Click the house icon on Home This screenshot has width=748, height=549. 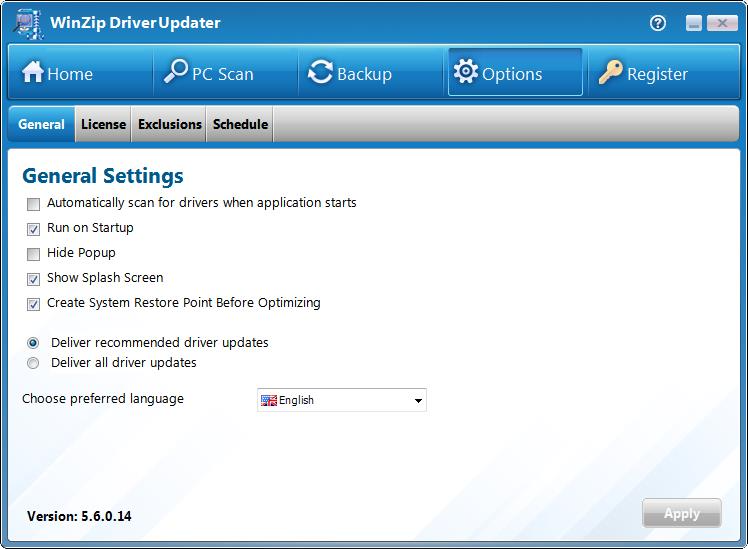pos(33,73)
